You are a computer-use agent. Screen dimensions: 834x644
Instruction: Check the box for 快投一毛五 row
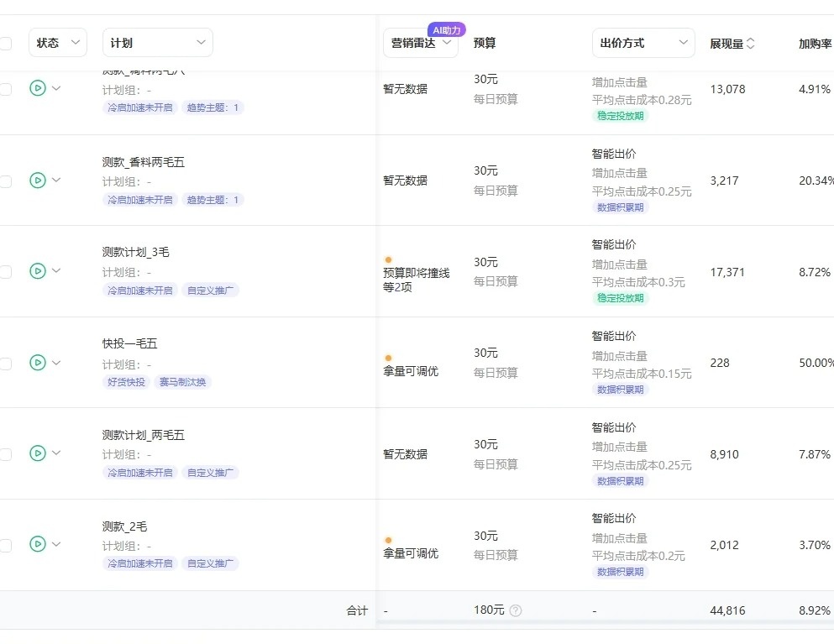click(x=5, y=364)
